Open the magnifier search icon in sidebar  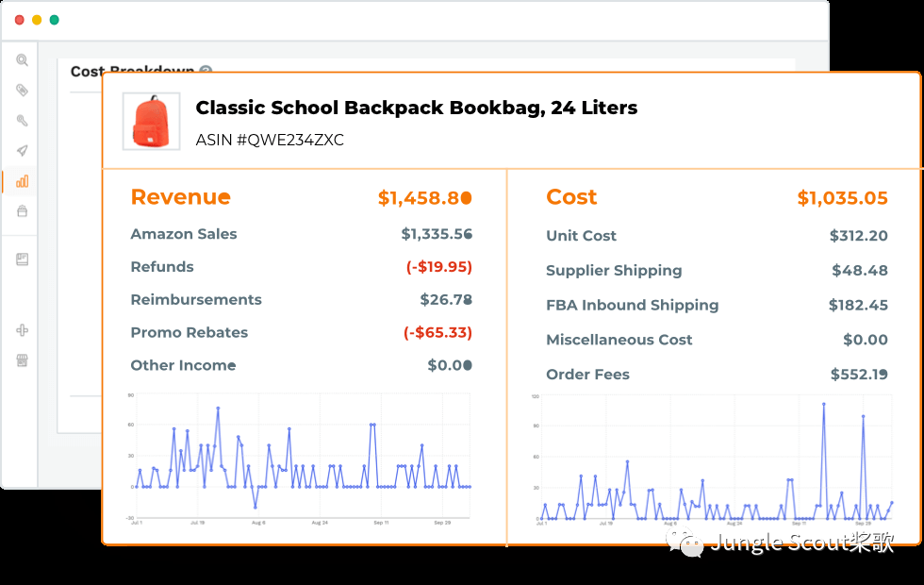(22, 60)
